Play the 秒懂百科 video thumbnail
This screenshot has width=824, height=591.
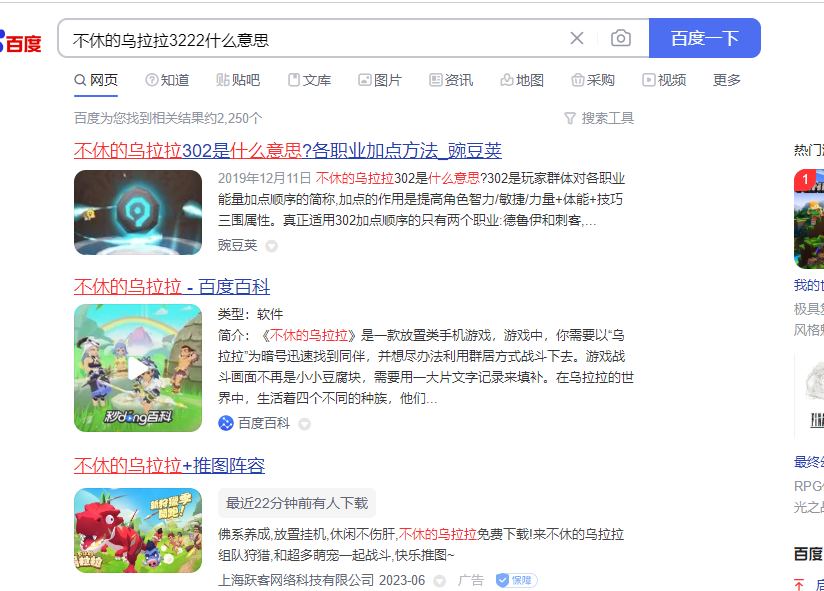tap(138, 368)
